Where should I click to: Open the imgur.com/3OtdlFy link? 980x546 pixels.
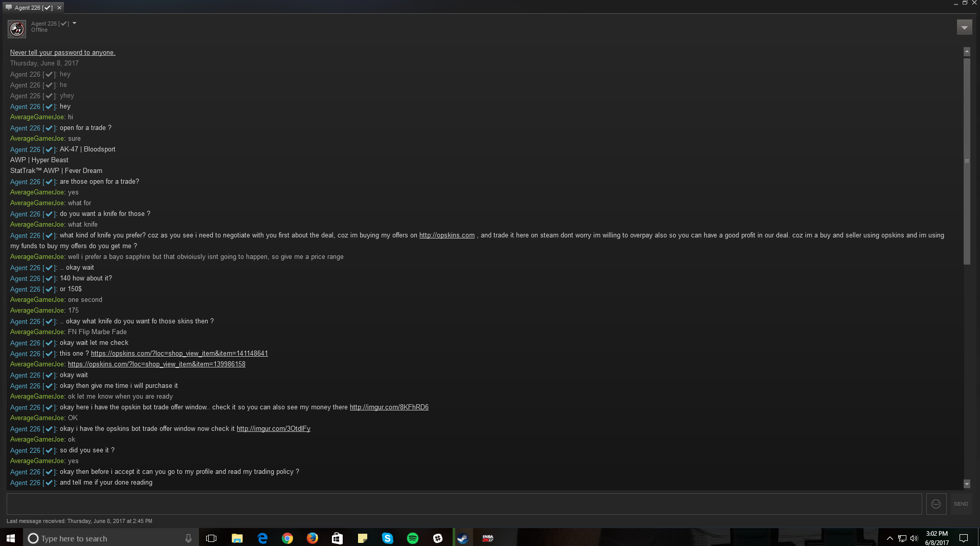[274, 429]
